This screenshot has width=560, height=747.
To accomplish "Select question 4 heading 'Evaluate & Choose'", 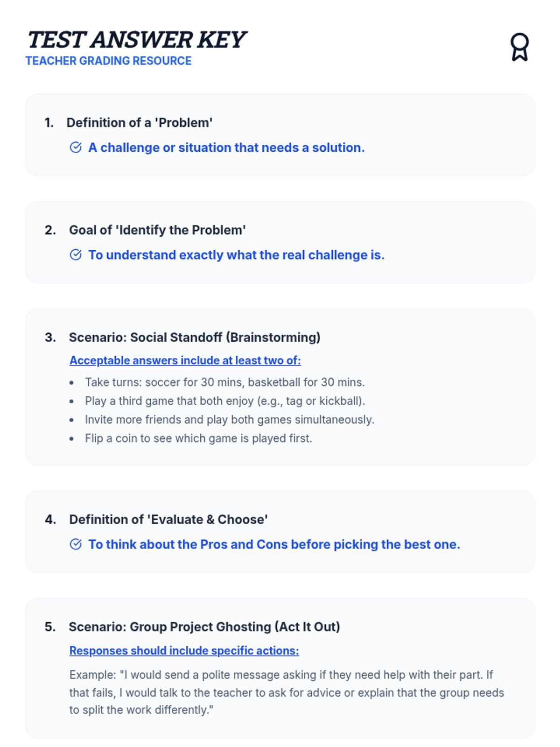I will 168,520.
